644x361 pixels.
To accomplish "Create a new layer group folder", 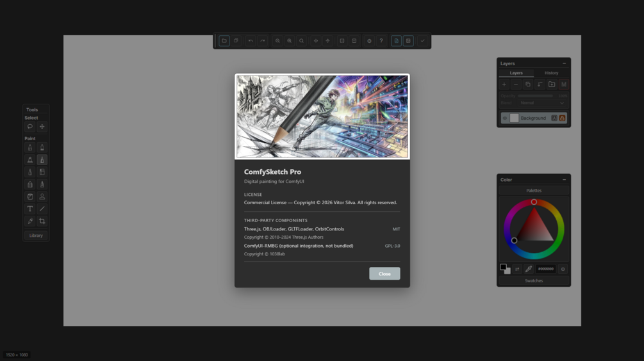I will point(552,84).
